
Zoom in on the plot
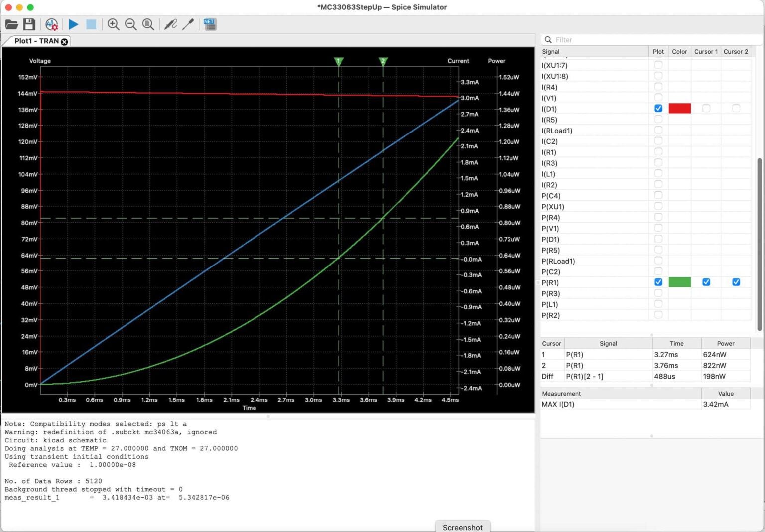tap(113, 24)
